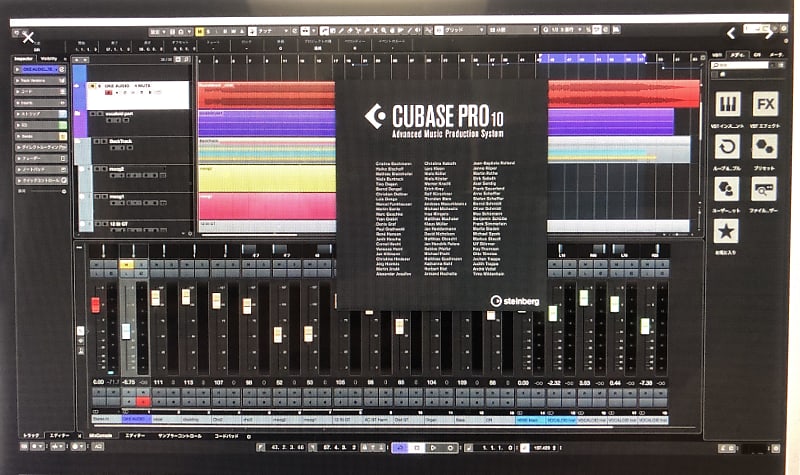Open the コードパッド lower tab
Image resolution: width=800 pixels, height=475 pixels.
click(x=227, y=436)
